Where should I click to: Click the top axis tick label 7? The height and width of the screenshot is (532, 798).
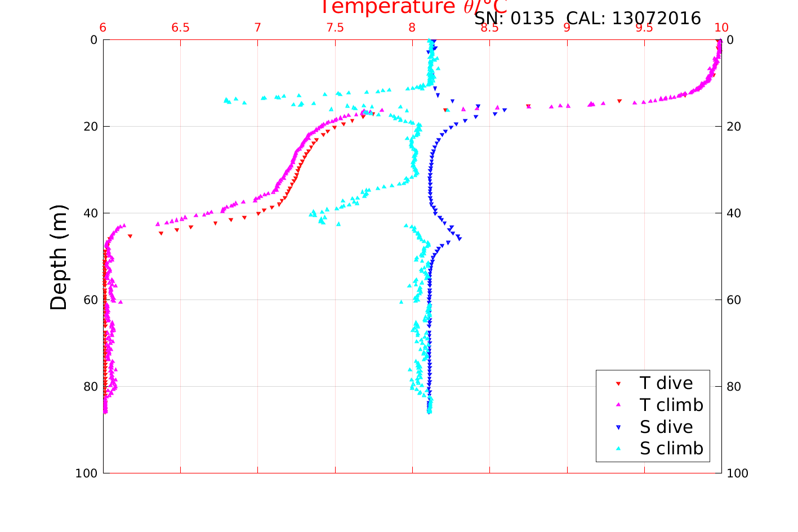257,28
